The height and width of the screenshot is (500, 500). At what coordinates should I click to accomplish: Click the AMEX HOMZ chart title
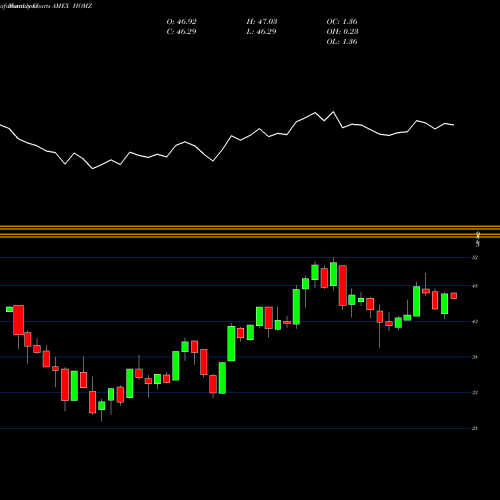tap(72, 6)
